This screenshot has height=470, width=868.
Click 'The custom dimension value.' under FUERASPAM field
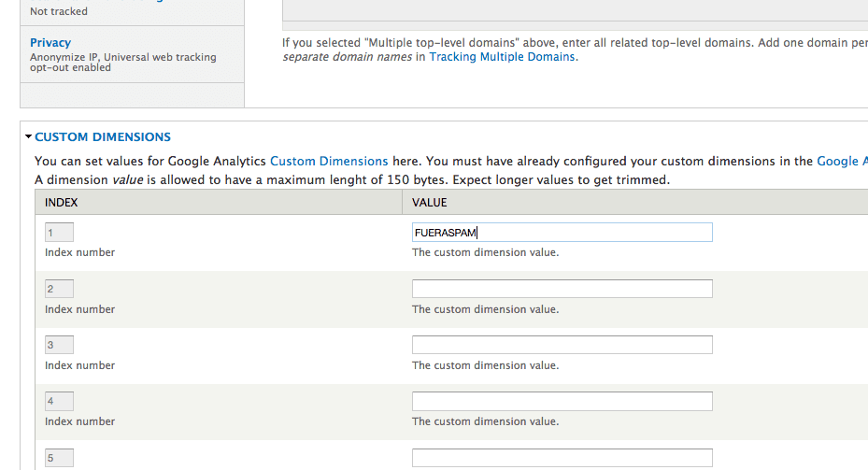486,252
